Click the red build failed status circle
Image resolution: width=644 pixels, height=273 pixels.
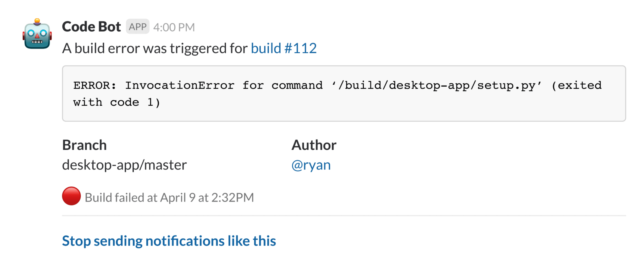click(x=71, y=196)
